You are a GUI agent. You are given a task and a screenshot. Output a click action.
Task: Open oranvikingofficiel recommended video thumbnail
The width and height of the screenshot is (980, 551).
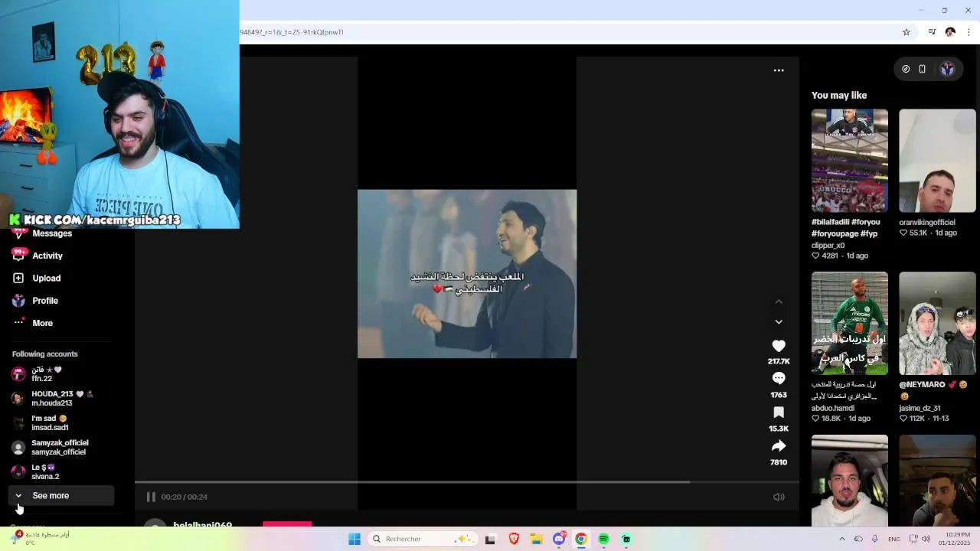click(x=937, y=161)
